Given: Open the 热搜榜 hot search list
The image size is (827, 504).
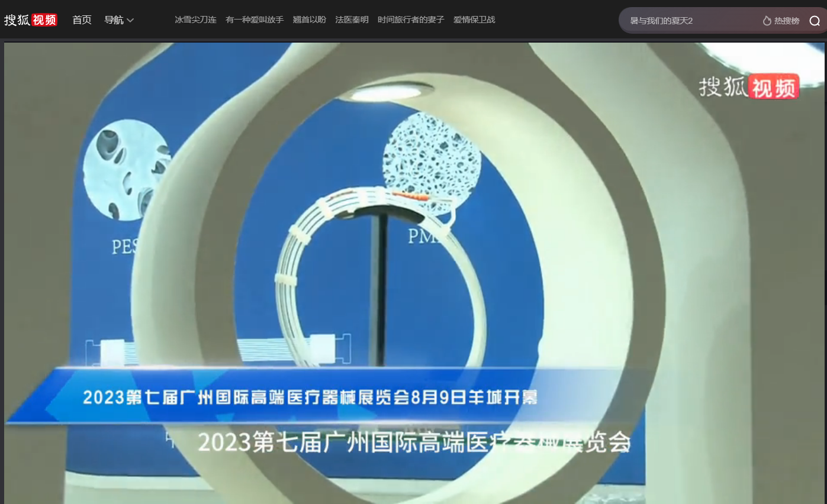Looking at the screenshot, I should click(x=781, y=21).
